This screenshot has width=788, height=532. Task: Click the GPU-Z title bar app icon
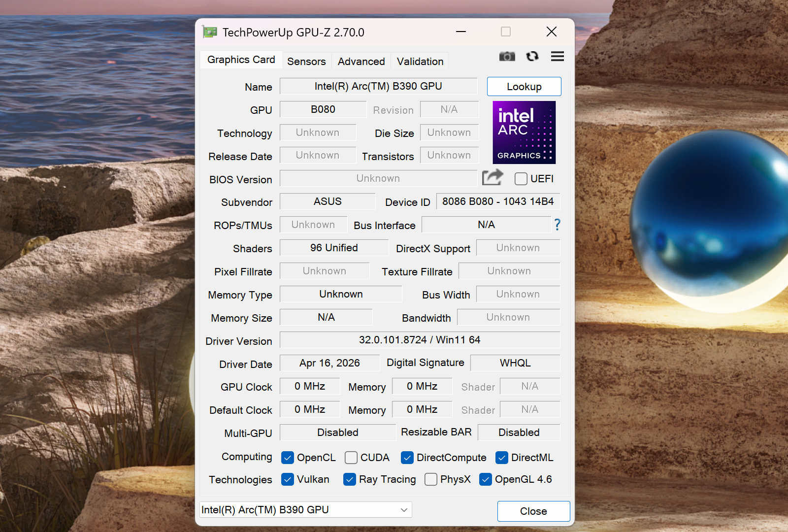pyautogui.click(x=210, y=32)
